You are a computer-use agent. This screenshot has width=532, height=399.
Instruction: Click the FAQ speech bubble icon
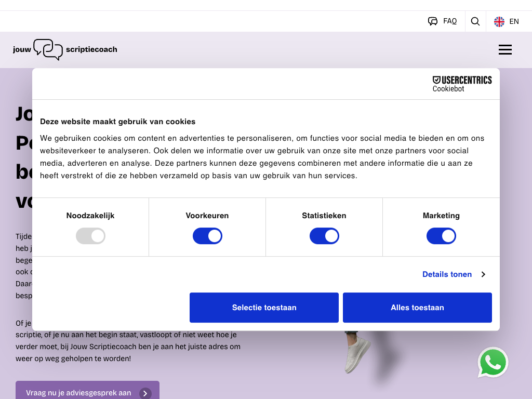[433, 21]
